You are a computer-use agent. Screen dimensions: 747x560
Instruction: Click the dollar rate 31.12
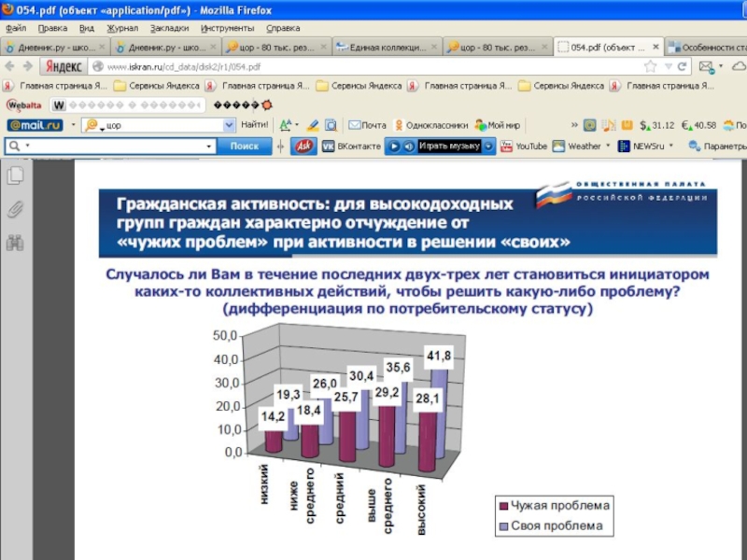coord(657,125)
